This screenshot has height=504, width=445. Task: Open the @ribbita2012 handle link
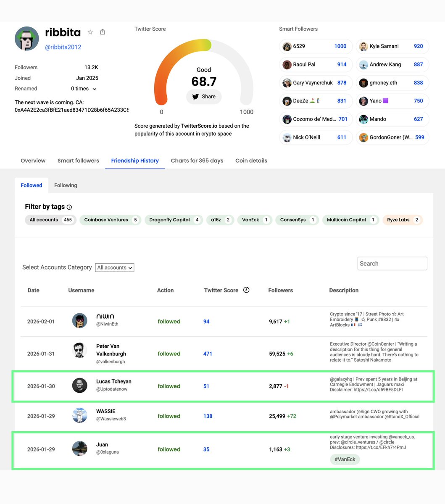[63, 47]
